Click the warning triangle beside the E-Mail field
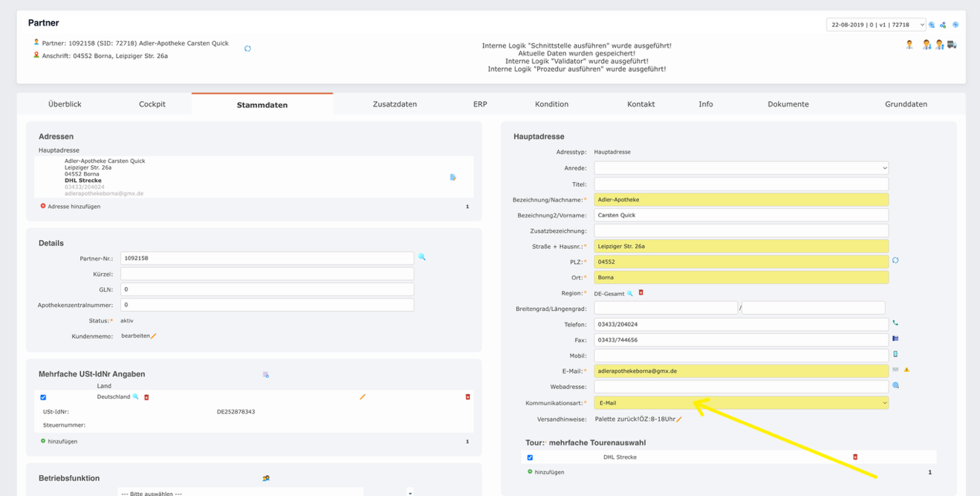 tap(906, 369)
